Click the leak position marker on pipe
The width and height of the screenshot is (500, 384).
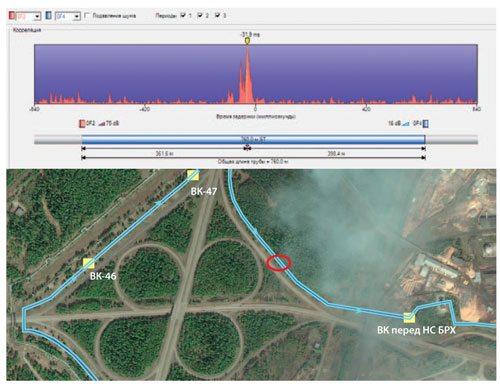[247, 146]
